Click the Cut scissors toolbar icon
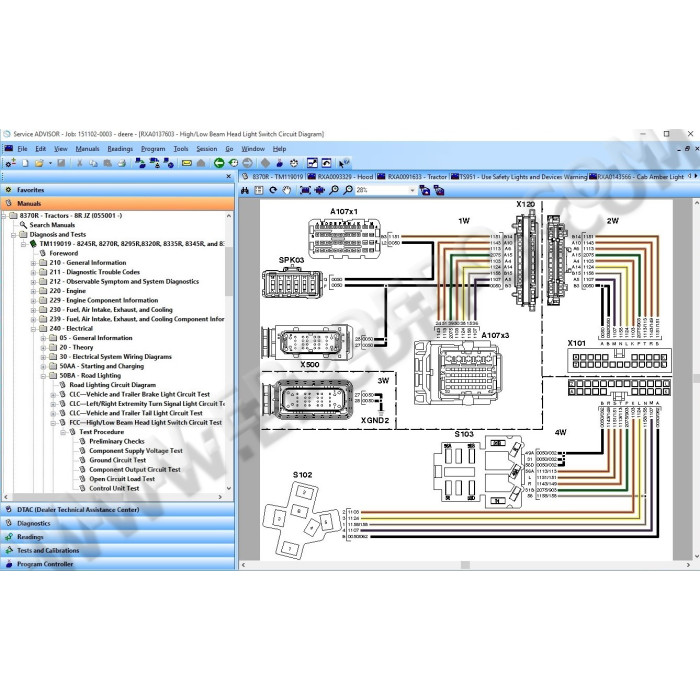Screen dimensions: 700x700 [x=79, y=163]
